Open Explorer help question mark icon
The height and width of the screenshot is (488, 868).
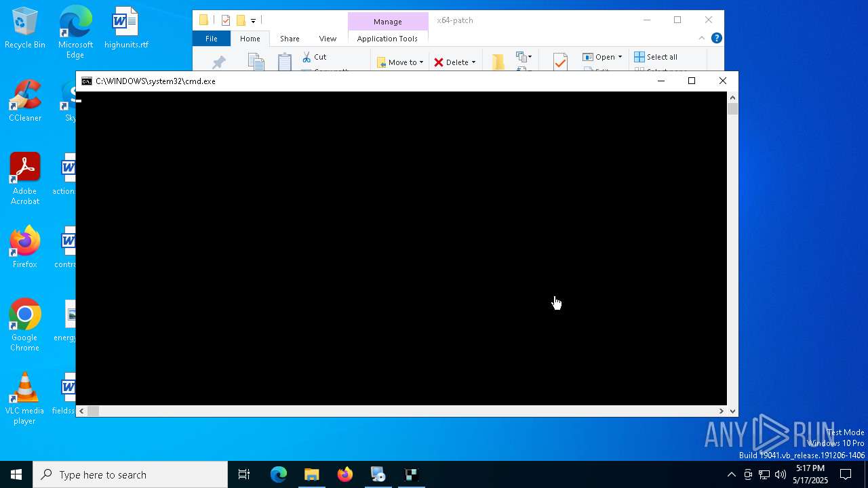pos(717,39)
